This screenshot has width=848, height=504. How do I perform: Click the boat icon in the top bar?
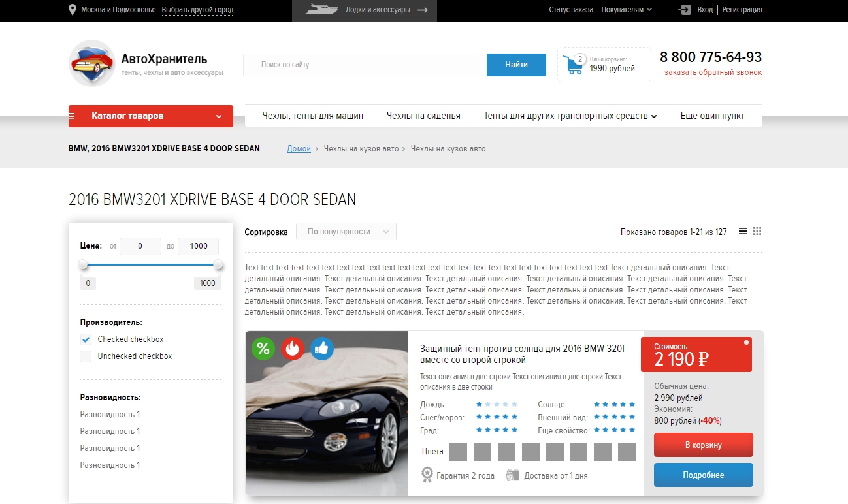321,10
